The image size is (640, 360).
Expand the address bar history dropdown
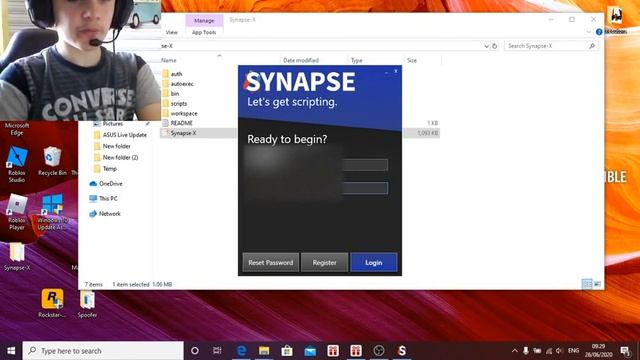point(486,46)
